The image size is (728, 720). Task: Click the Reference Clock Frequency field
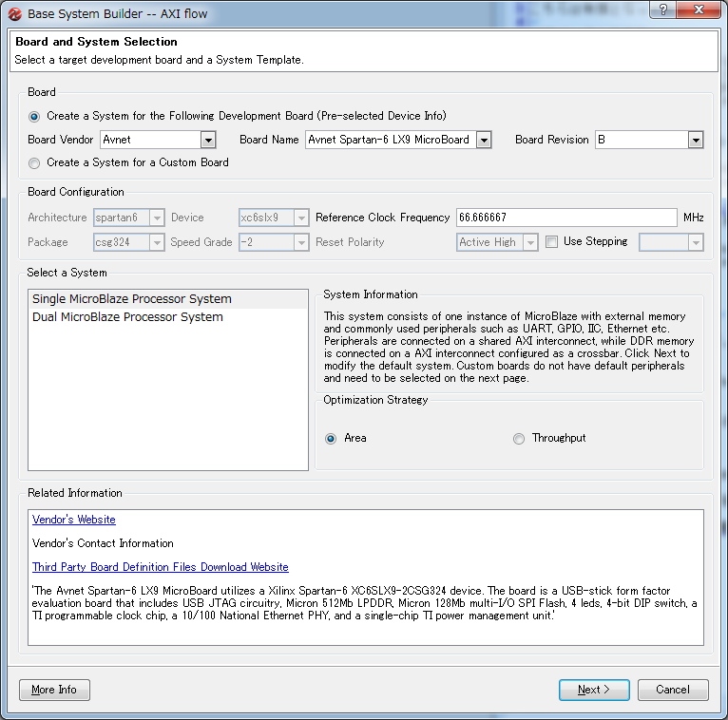566,218
